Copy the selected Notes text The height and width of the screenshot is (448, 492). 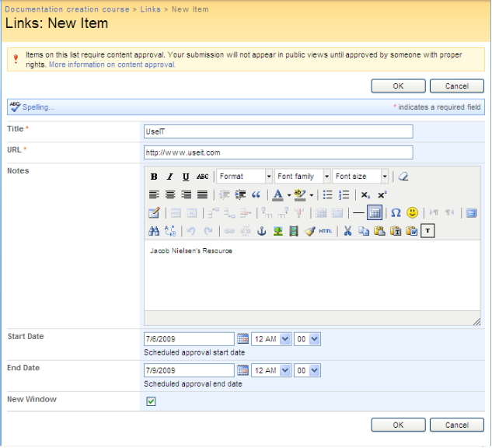(x=364, y=231)
